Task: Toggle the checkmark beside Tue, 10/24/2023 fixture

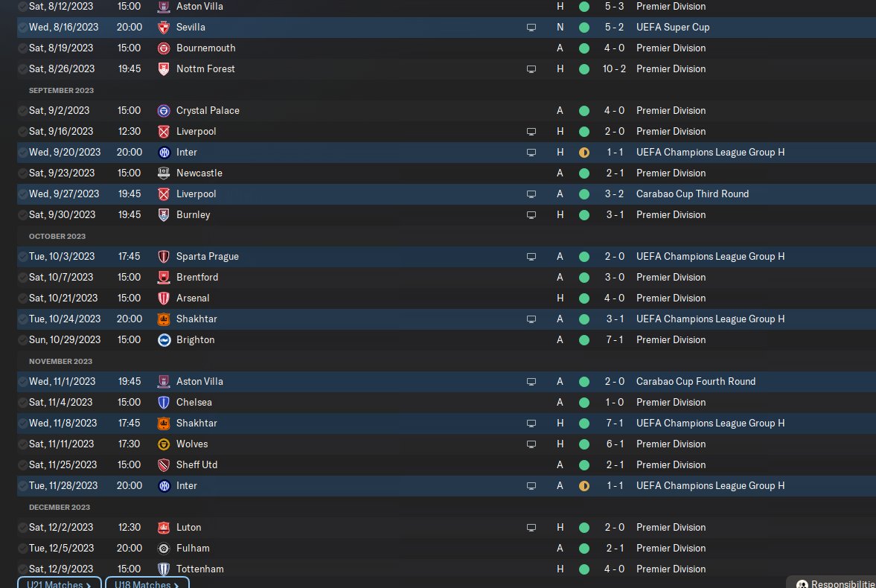Action: [22, 319]
